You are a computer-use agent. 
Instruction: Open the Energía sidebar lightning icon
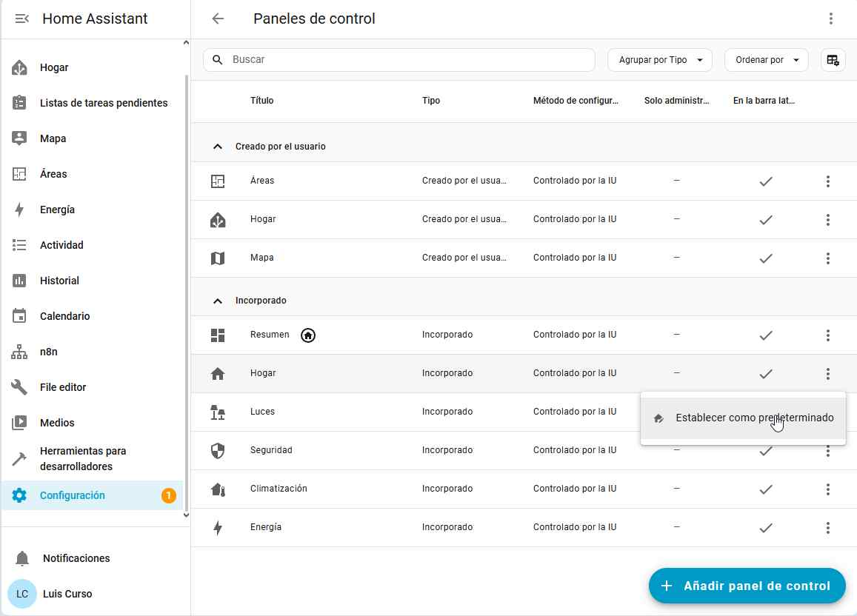tap(20, 210)
